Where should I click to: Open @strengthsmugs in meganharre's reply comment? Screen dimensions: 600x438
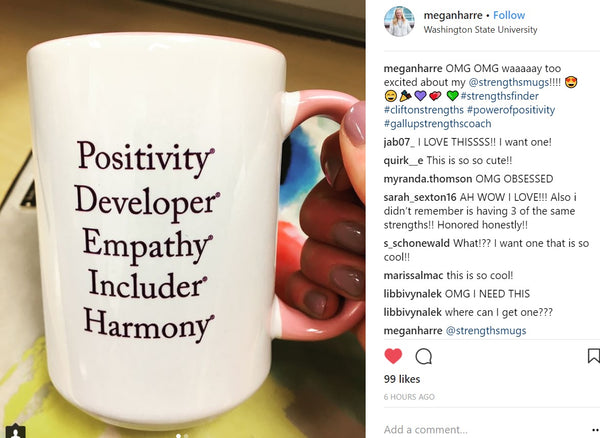(486, 331)
